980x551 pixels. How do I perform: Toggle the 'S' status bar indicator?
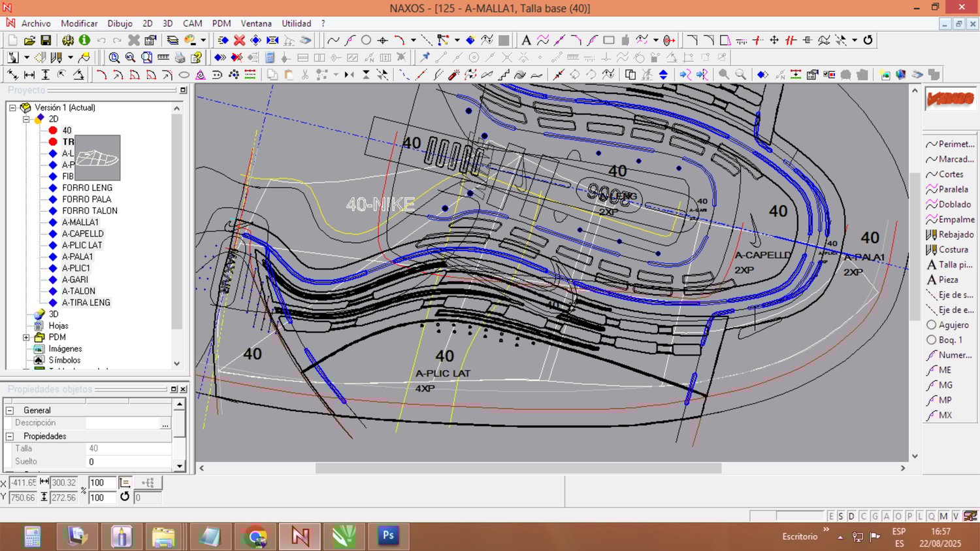point(841,516)
